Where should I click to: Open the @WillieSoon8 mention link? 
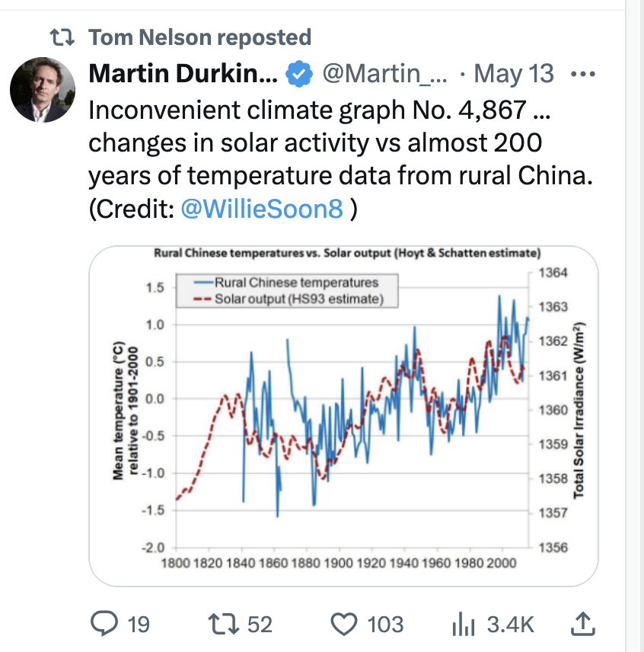click(262, 209)
